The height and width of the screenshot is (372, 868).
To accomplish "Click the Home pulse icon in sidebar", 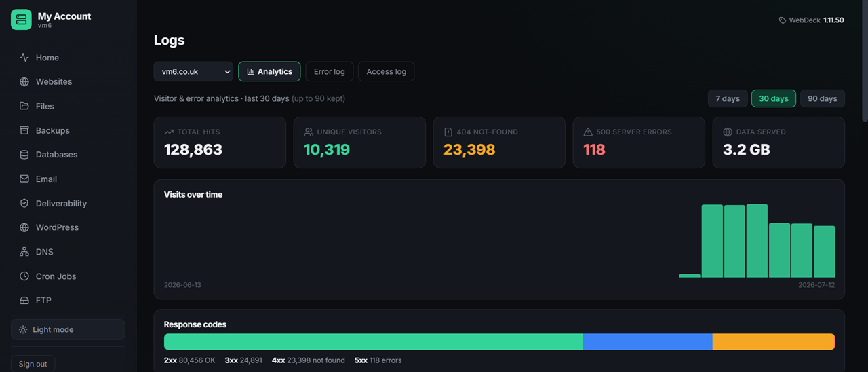I will [24, 58].
